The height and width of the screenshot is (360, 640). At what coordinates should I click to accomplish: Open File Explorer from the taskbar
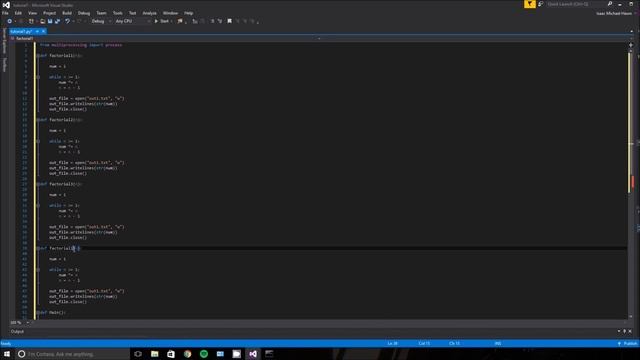(x=155, y=354)
